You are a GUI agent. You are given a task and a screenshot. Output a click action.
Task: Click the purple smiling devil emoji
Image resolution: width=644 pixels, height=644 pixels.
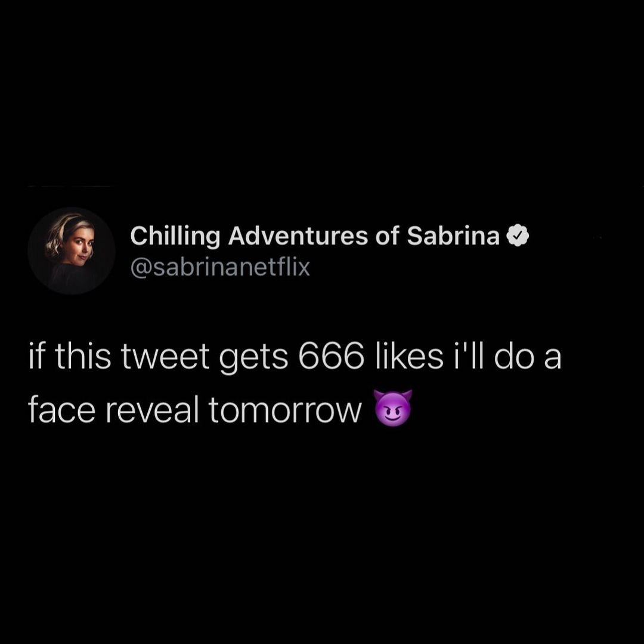click(392, 408)
